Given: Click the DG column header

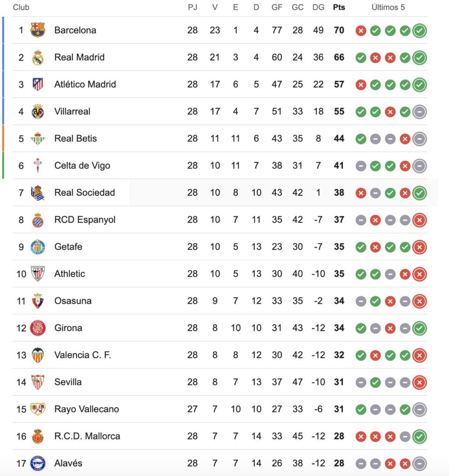Looking at the screenshot, I should tap(318, 7).
